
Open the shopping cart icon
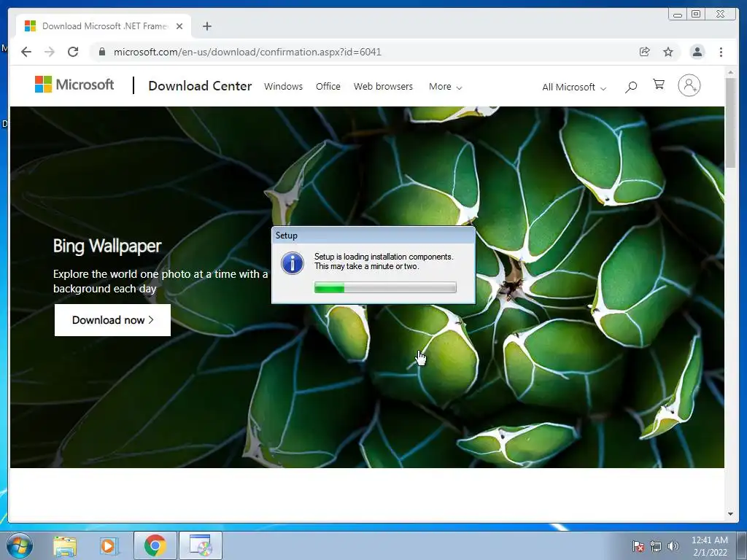click(659, 85)
